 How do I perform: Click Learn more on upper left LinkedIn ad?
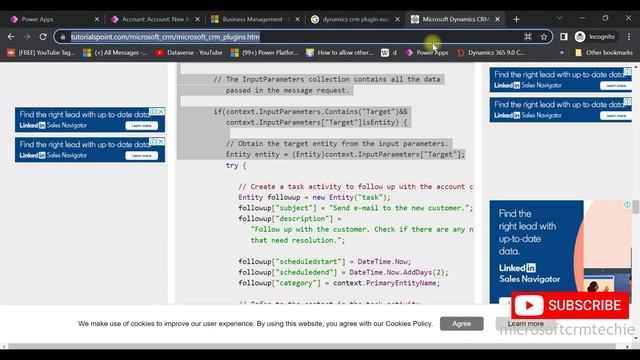[x=142, y=125]
